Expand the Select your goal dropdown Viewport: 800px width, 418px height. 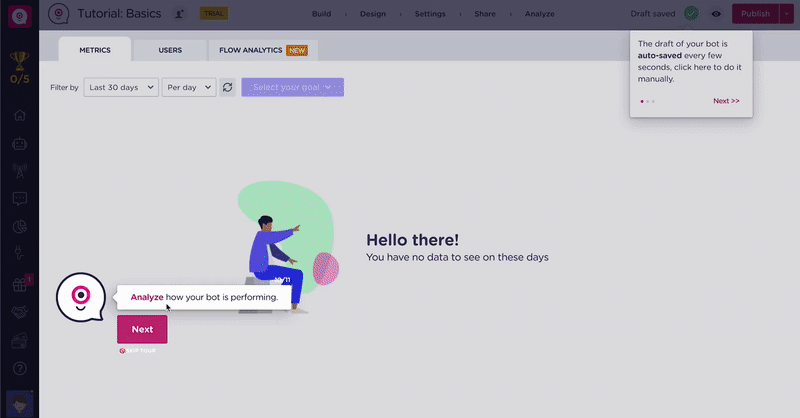click(292, 88)
